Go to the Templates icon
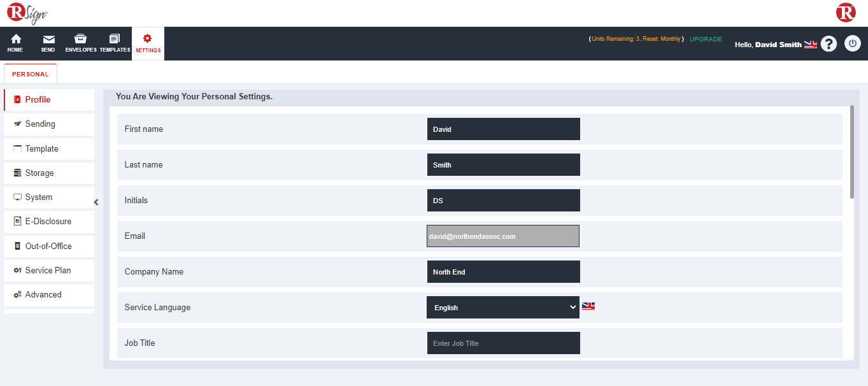Screen dimensions: 868x386 pyautogui.click(x=115, y=39)
